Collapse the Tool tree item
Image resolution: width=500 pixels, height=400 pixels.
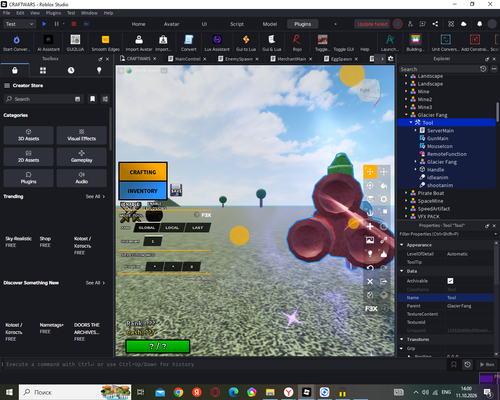[411, 123]
